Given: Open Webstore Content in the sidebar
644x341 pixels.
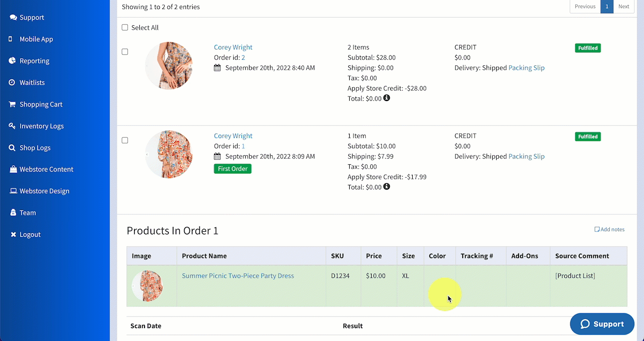Looking at the screenshot, I should tap(46, 169).
